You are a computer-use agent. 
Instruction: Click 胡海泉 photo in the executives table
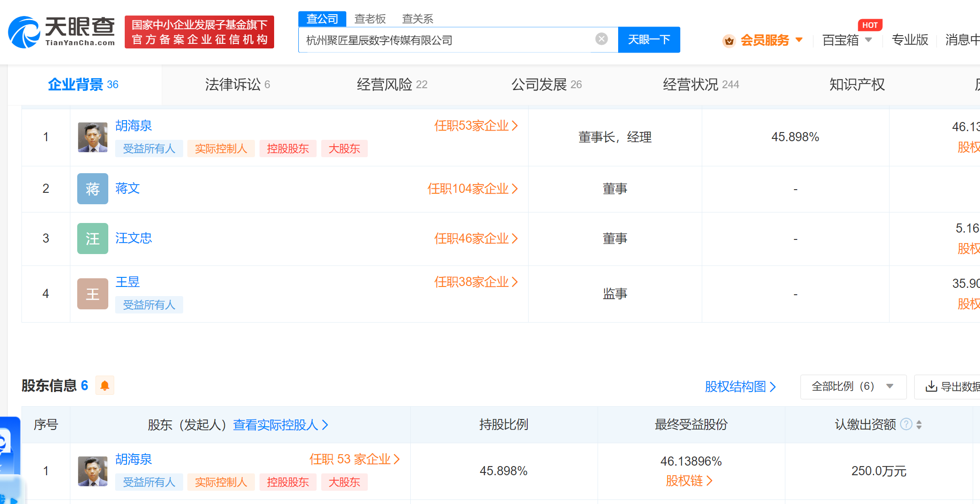click(93, 137)
